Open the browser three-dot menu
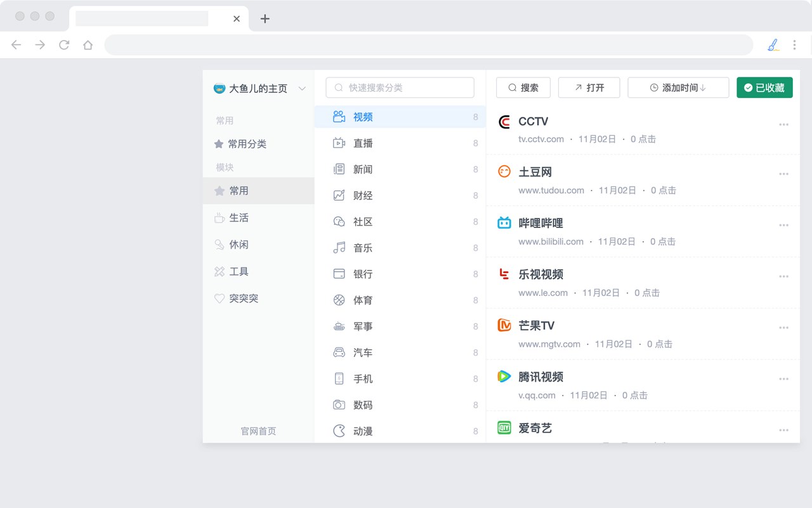This screenshot has height=508, width=812. [794, 45]
